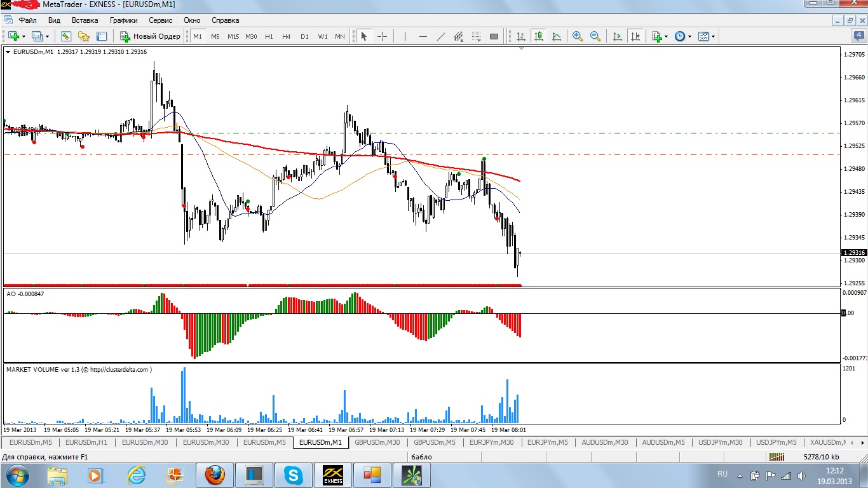
Task: Expand the indicators dropdown arrow
Action: click(667, 37)
